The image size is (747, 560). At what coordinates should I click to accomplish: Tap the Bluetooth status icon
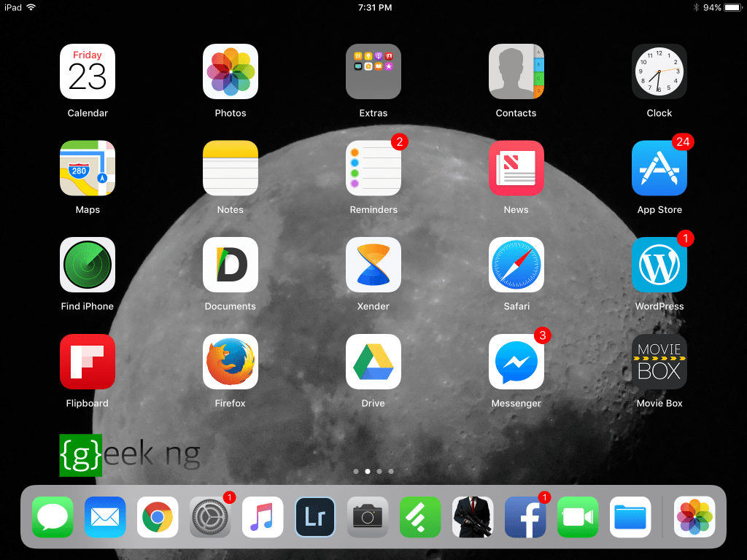point(695,7)
